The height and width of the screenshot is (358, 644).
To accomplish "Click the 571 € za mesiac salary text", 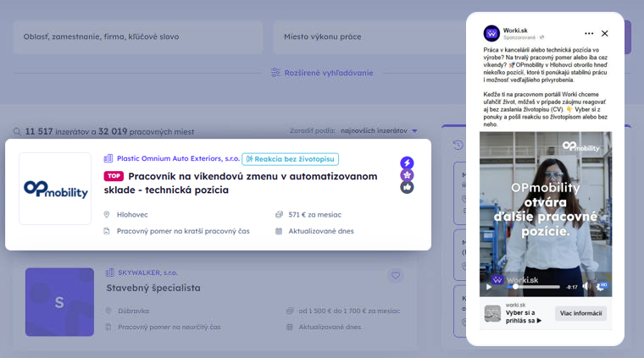I will point(314,214).
